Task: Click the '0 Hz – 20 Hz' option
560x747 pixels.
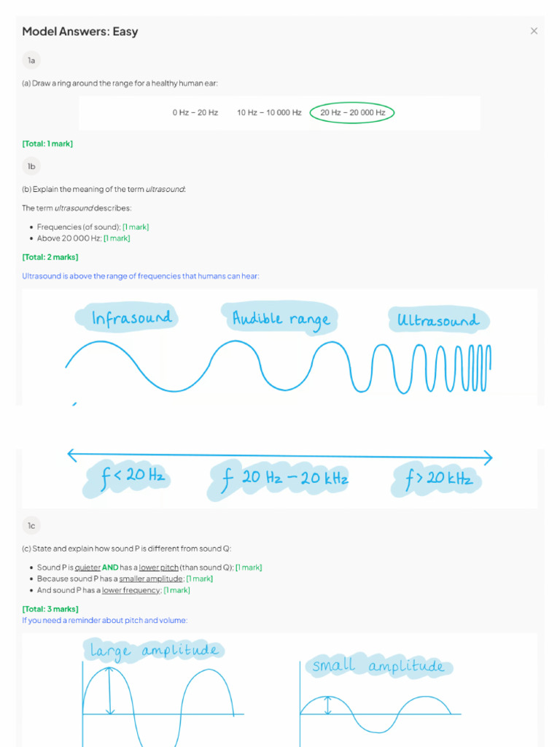Action: [x=195, y=112]
